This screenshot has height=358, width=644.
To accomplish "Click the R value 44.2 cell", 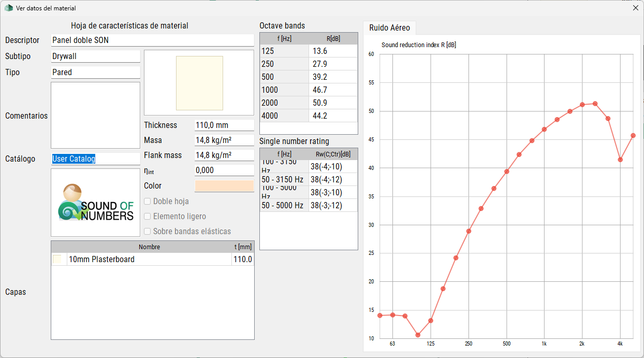I will click(333, 116).
